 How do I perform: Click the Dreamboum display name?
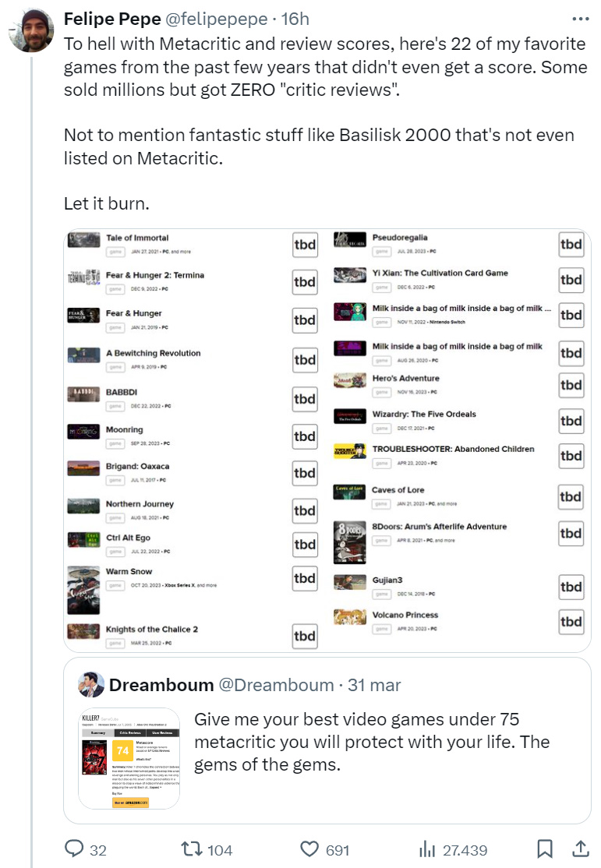click(x=161, y=685)
